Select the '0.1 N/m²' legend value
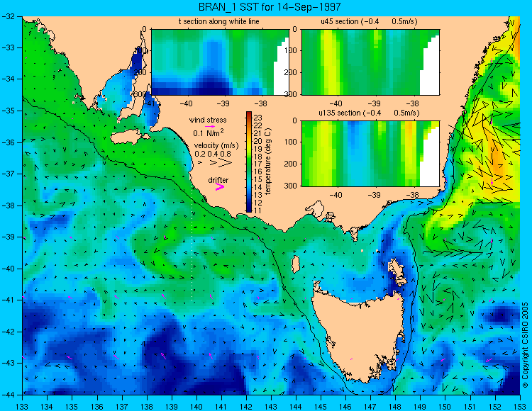Image resolution: width=532 pixels, height=411 pixels. (209, 133)
